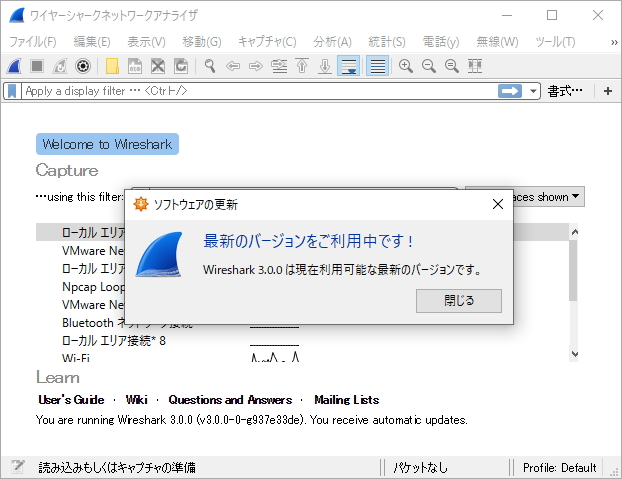
Task: Open the 編集(E) menu
Action: (92, 42)
